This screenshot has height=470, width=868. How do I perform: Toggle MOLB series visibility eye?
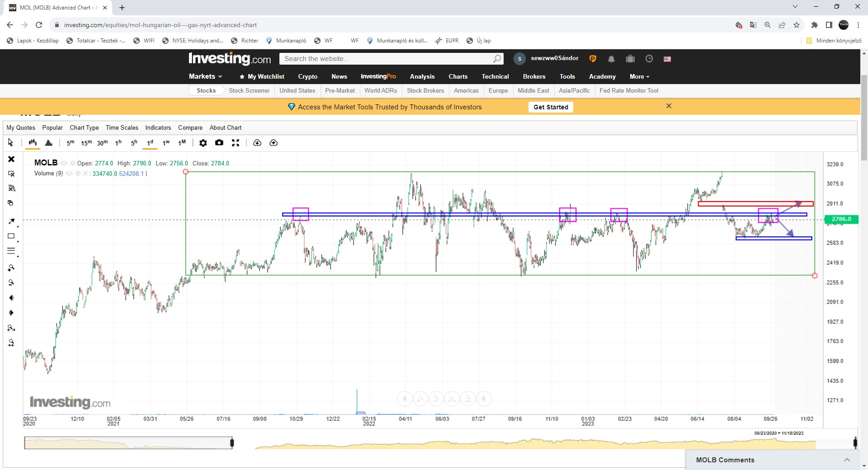click(64, 163)
